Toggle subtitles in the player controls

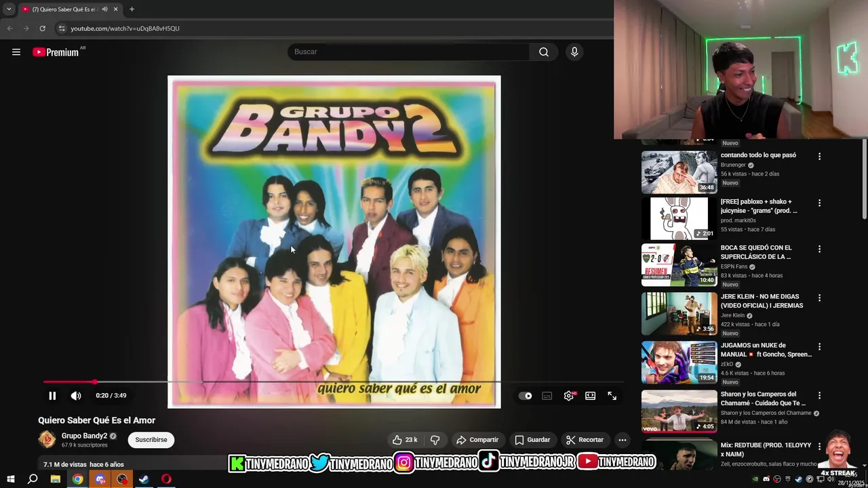tap(547, 396)
